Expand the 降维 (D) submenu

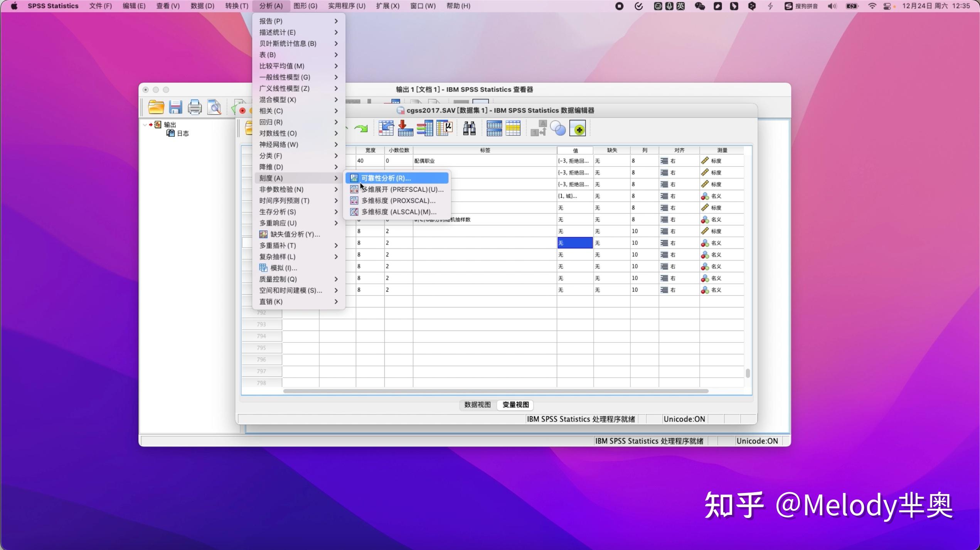coord(298,167)
